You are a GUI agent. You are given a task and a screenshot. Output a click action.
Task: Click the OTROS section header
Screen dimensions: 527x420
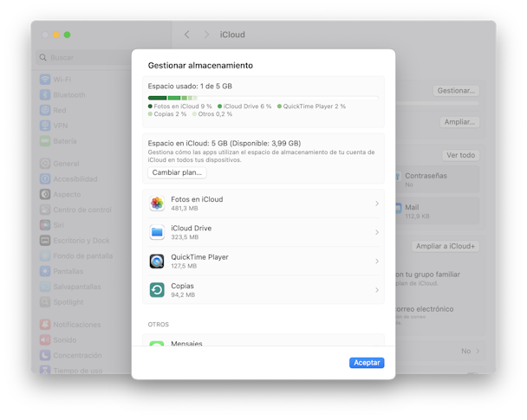point(159,325)
